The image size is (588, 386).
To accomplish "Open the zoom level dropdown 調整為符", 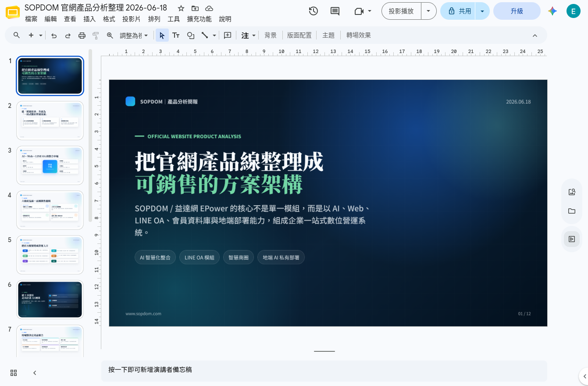I will (134, 36).
